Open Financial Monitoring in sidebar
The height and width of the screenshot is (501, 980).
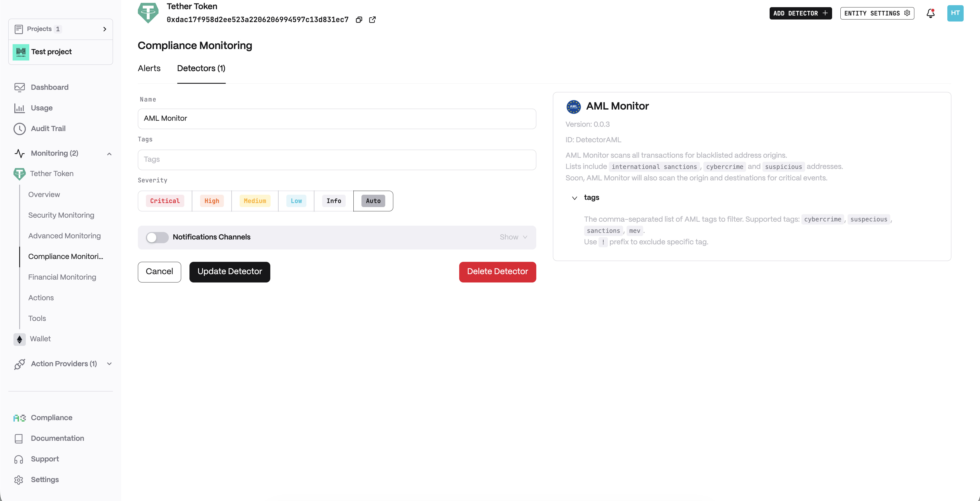point(62,277)
